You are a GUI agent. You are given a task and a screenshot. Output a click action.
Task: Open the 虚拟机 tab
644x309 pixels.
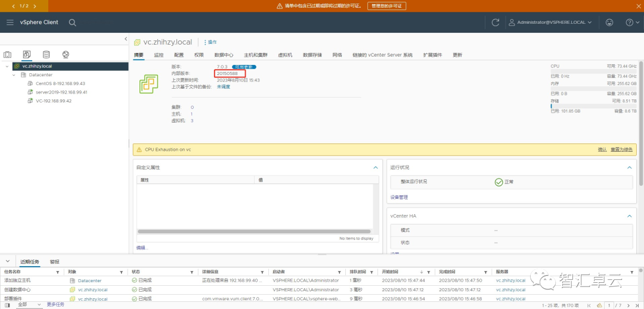pos(285,55)
